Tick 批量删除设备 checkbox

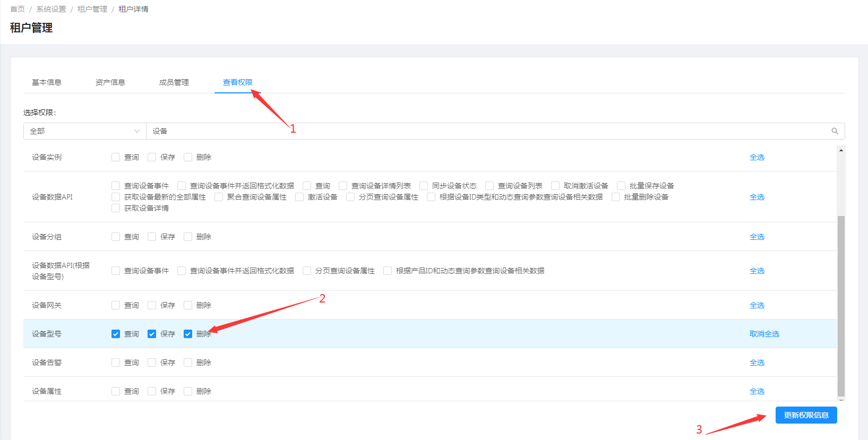point(616,197)
